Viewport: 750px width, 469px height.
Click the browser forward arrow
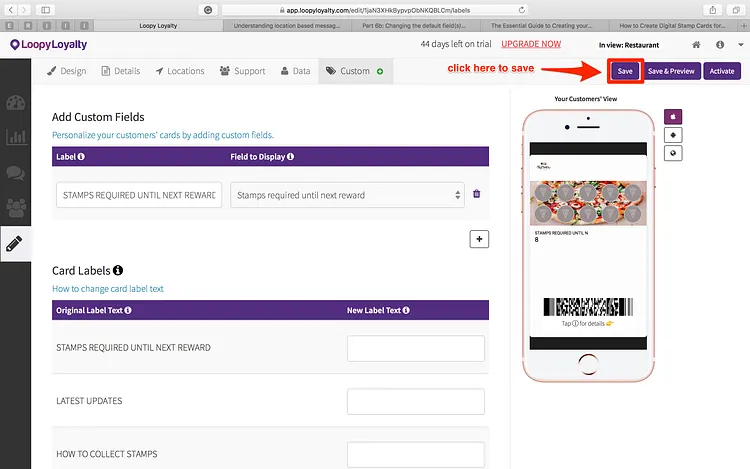[24, 10]
